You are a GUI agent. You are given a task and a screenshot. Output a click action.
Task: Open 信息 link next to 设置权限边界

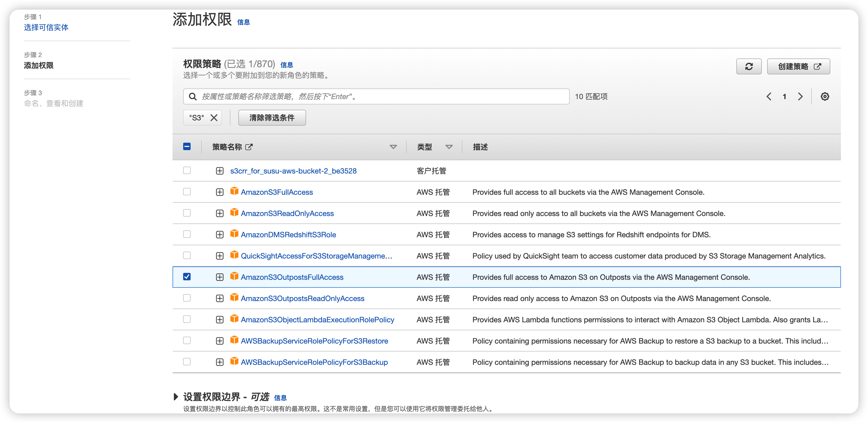coord(280,398)
